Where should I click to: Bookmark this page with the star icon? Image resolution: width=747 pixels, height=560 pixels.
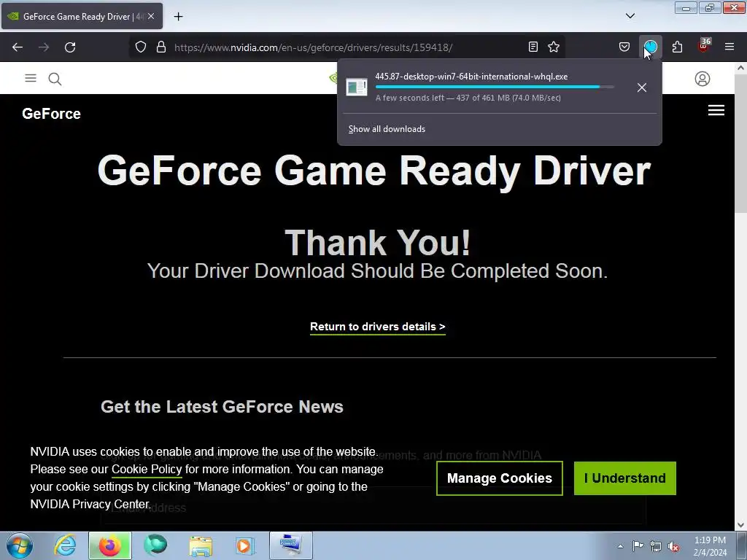(554, 47)
